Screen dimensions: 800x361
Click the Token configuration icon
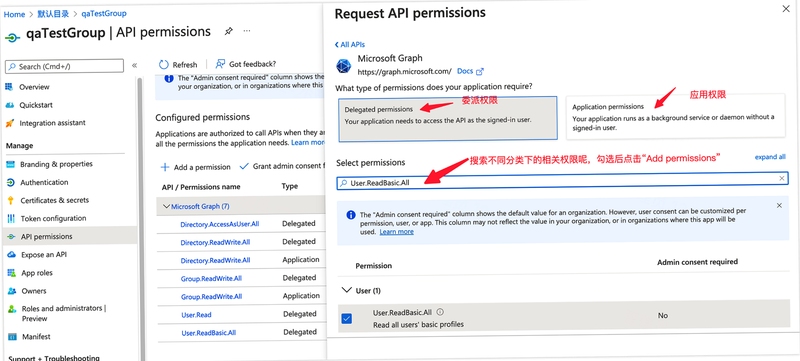(x=11, y=219)
